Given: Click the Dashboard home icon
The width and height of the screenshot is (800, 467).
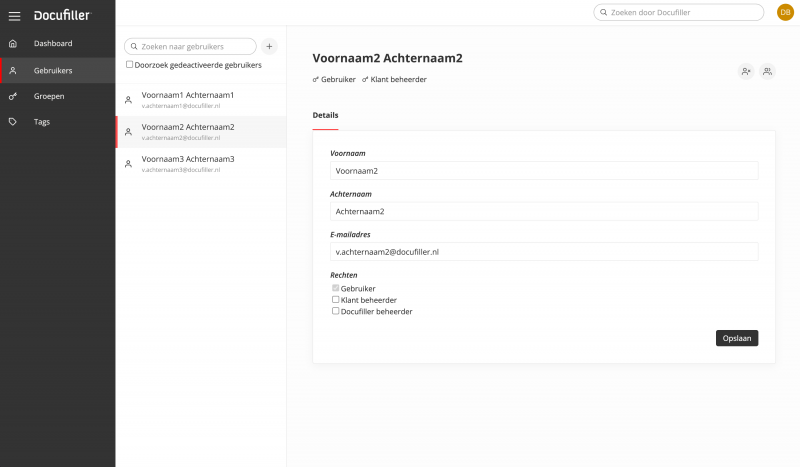Looking at the screenshot, I should pos(13,44).
